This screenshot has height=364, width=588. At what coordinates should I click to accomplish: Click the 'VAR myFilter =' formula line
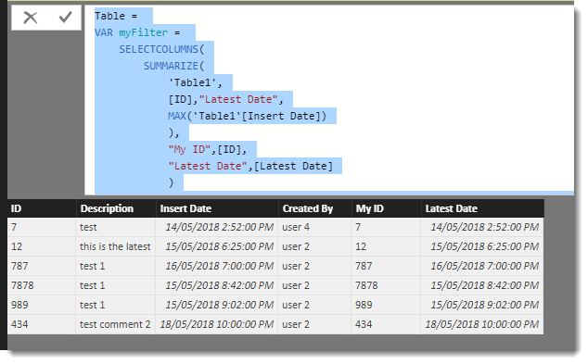point(137,33)
